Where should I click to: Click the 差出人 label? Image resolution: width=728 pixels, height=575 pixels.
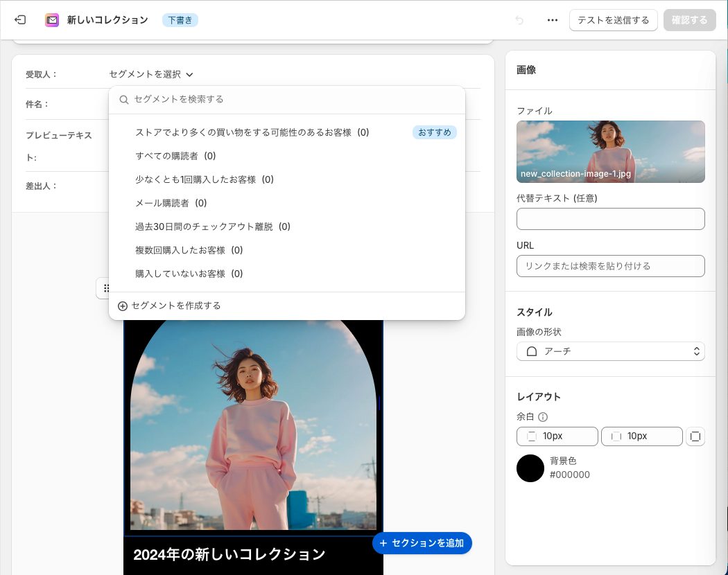click(41, 186)
